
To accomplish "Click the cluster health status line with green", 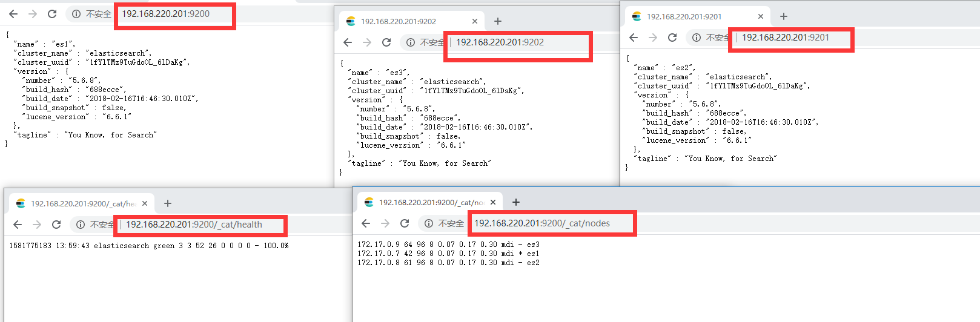I will 149,246.
